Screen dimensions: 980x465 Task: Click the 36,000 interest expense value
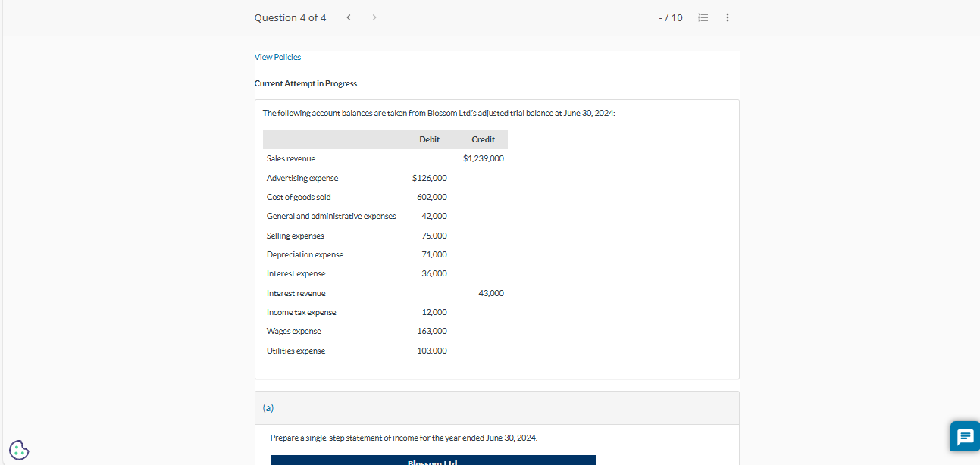click(434, 273)
